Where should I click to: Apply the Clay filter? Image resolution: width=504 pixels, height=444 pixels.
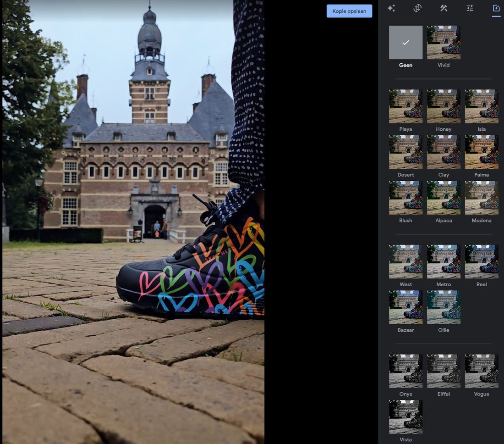(444, 152)
